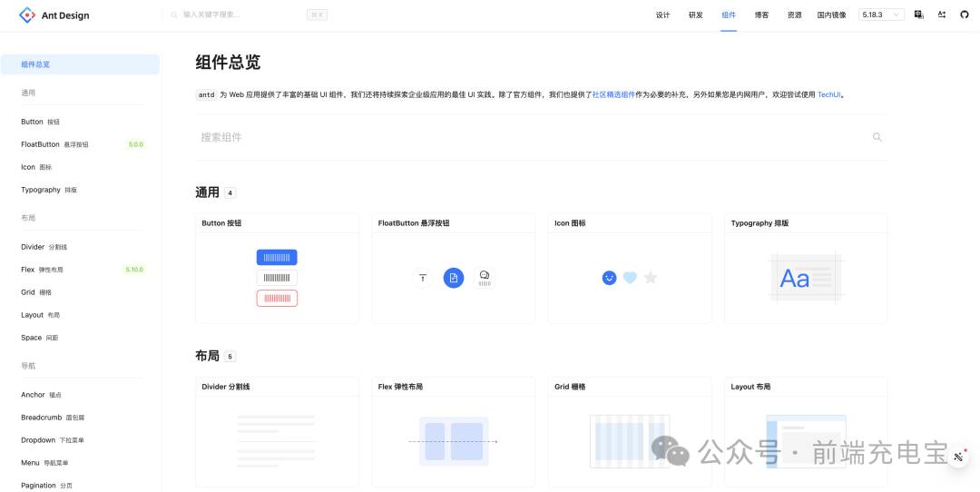Click the blue document icon in FloatButton preview
This screenshot has height=492, width=980.
[454, 278]
